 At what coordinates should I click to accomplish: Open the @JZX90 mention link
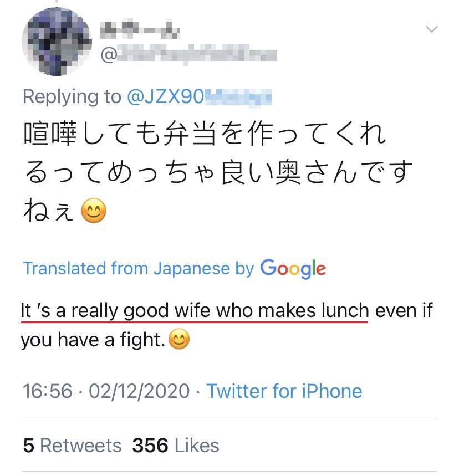[199, 97]
